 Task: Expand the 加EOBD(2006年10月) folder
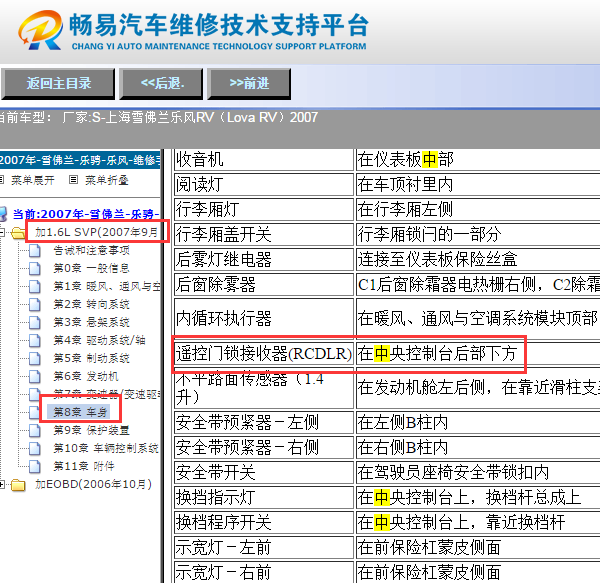(x=2, y=484)
